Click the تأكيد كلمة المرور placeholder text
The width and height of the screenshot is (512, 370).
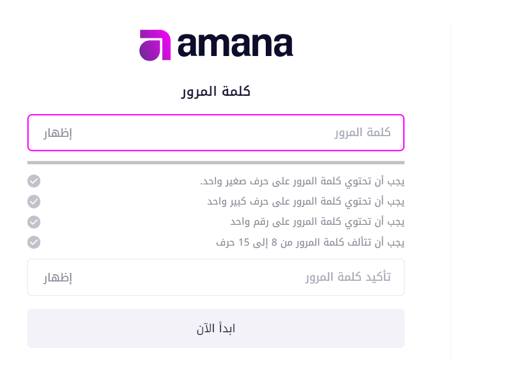click(x=348, y=277)
